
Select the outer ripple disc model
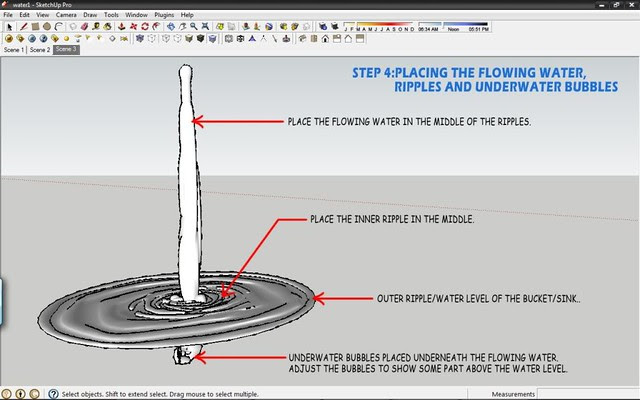click(x=177, y=311)
